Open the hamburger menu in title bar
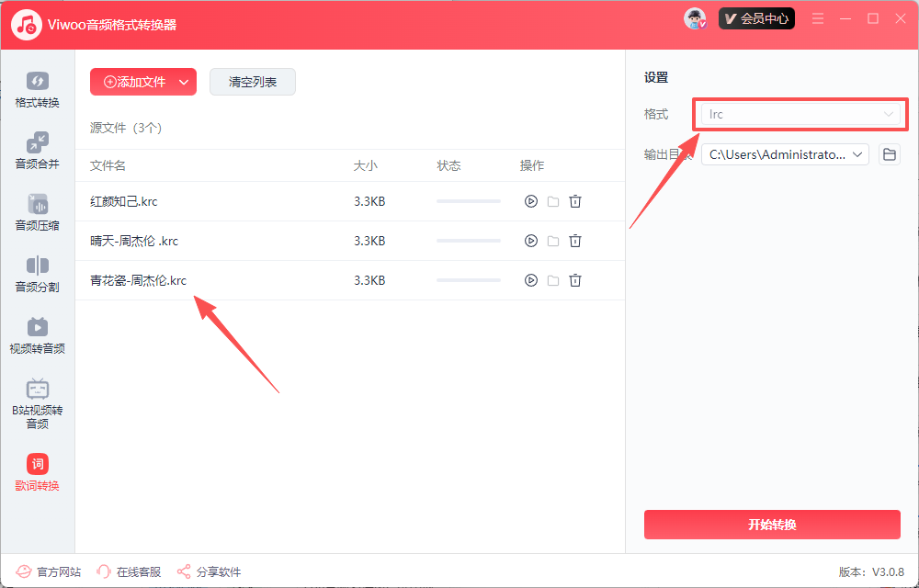 tap(818, 18)
